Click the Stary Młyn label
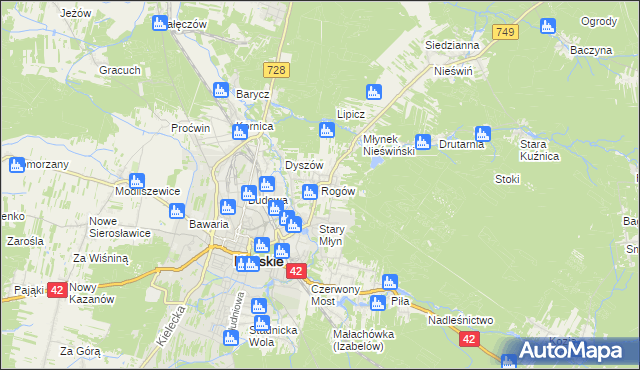 (331, 235)
